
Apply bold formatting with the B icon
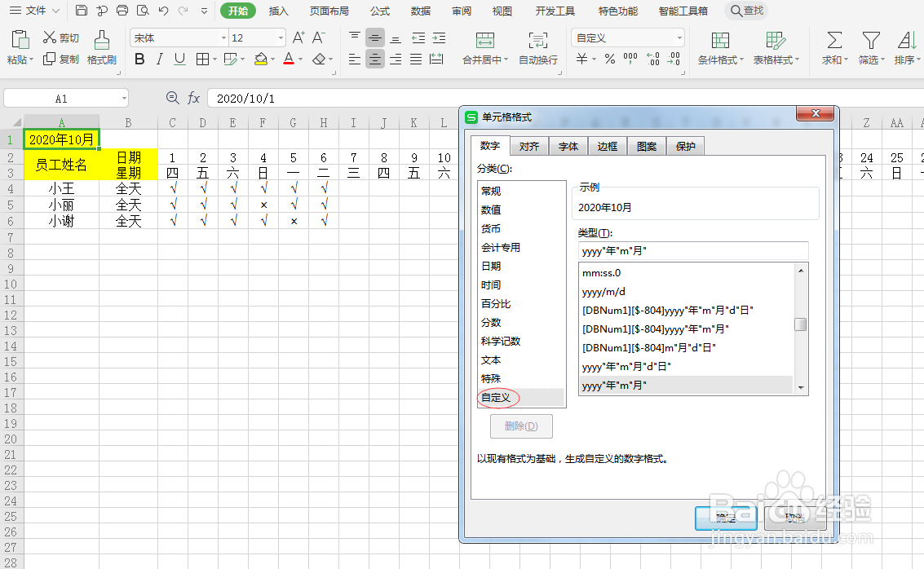point(139,59)
